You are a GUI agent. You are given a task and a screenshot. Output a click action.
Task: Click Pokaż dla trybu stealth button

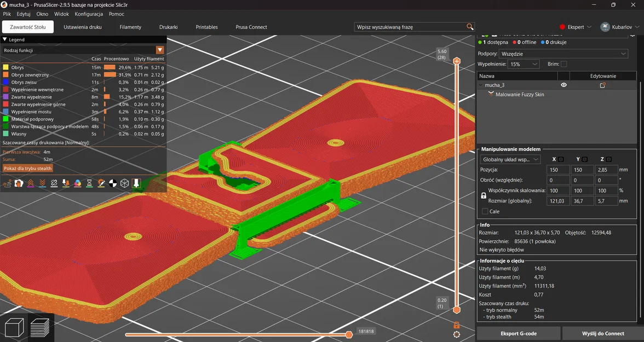click(x=28, y=169)
